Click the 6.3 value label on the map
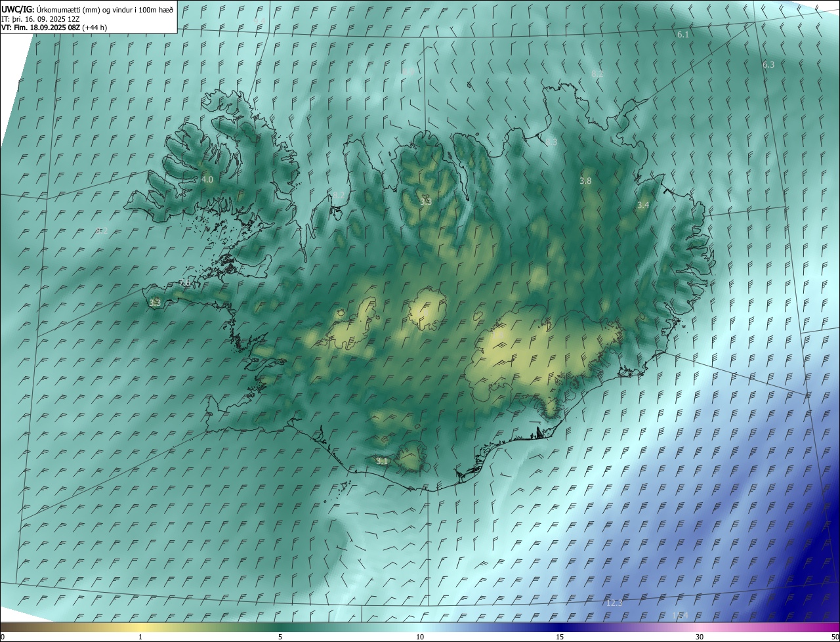The height and width of the screenshot is (642, 840). (x=768, y=65)
